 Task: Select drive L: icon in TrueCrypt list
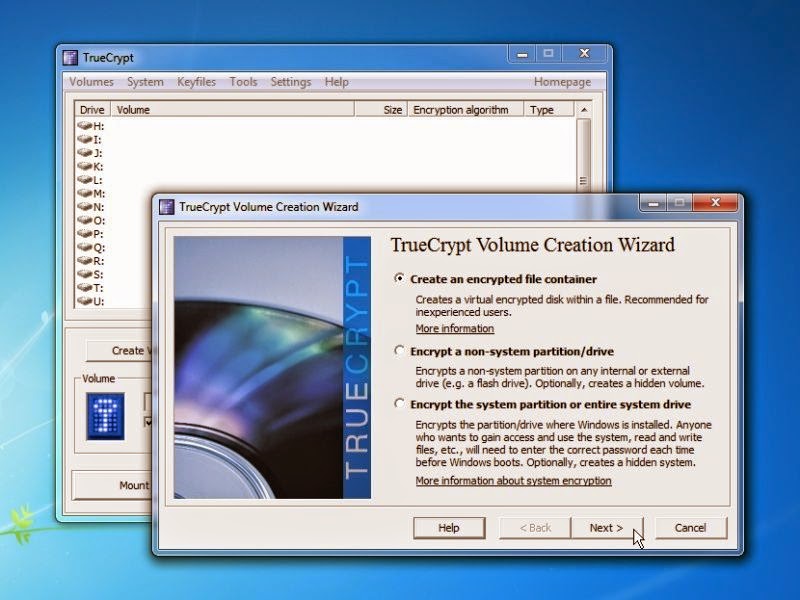pyautogui.click(x=85, y=180)
